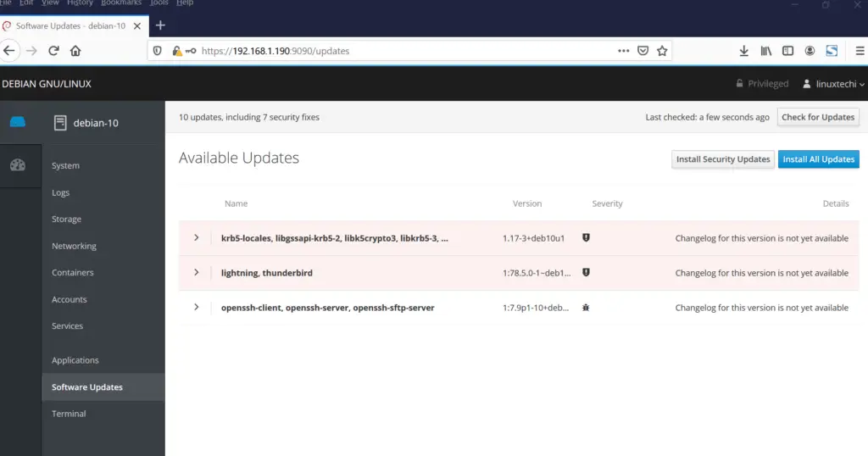Go back with the browser back arrow

pyautogui.click(x=8, y=51)
